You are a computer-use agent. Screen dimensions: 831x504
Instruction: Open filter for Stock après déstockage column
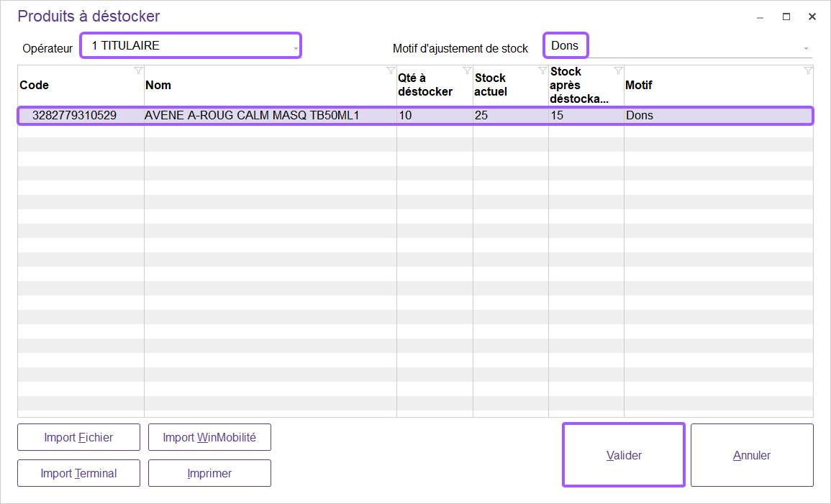[618, 70]
